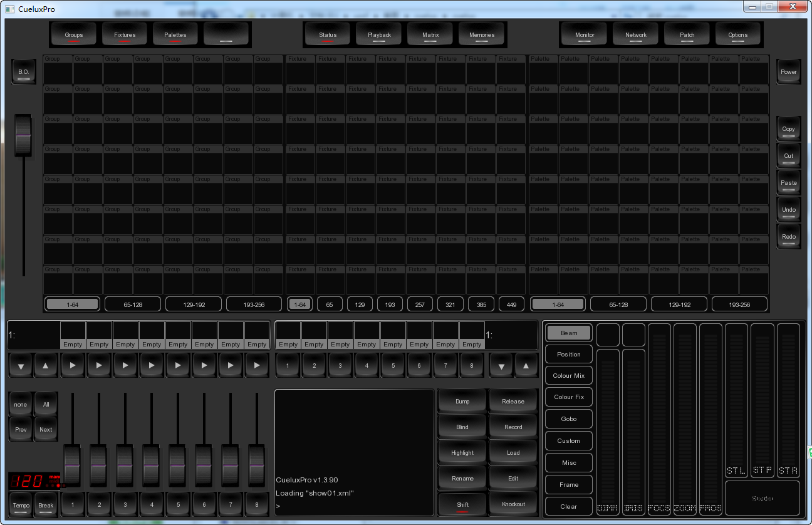Click the Clear button
This screenshot has height=525, width=812.
tap(569, 506)
